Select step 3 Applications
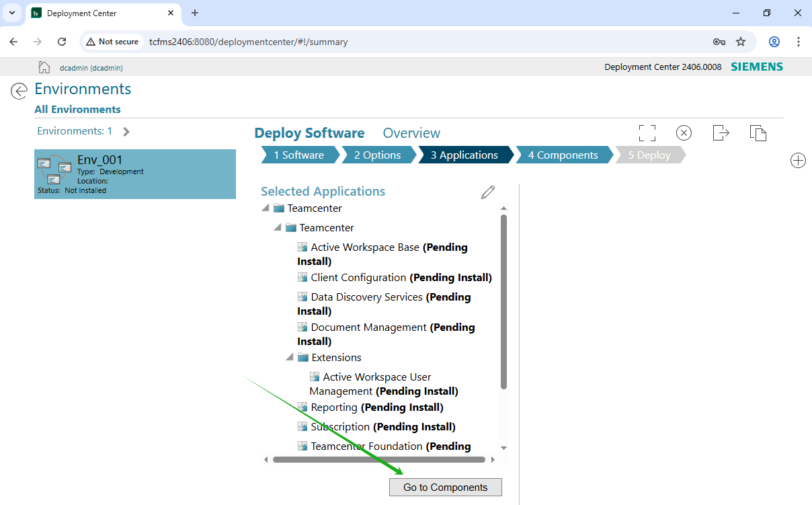The image size is (812, 505). point(464,155)
